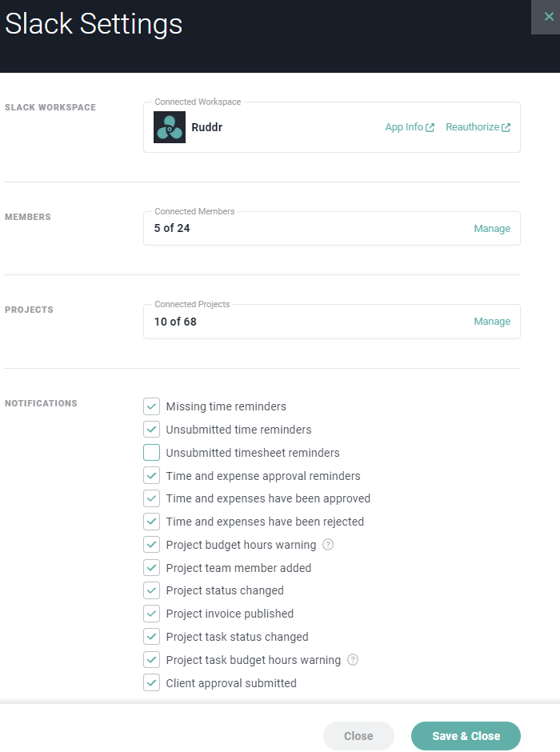Manage connected projects
This screenshot has width=560, height=752.
coord(491,322)
